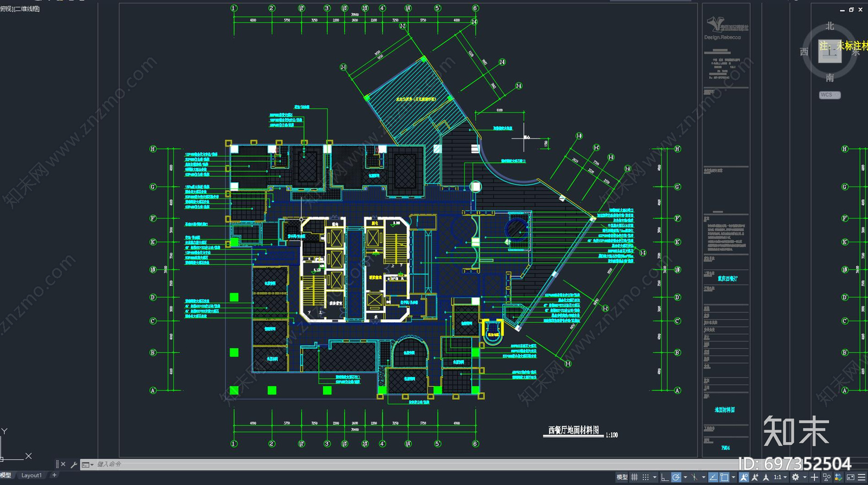Click the annotation monitor plus icon
This screenshot has width=868, height=485.
pyautogui.click(x=814, y=477)
